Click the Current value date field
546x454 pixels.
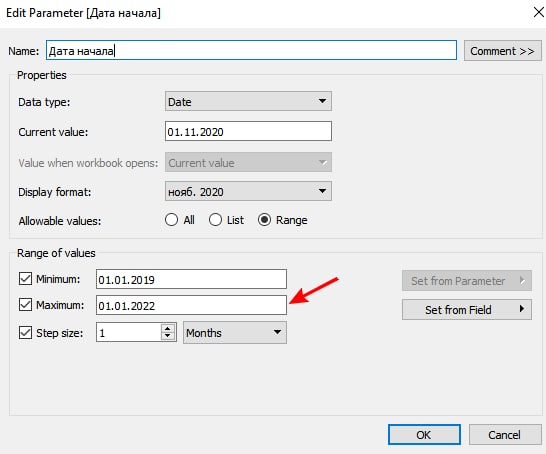[248, 131]
